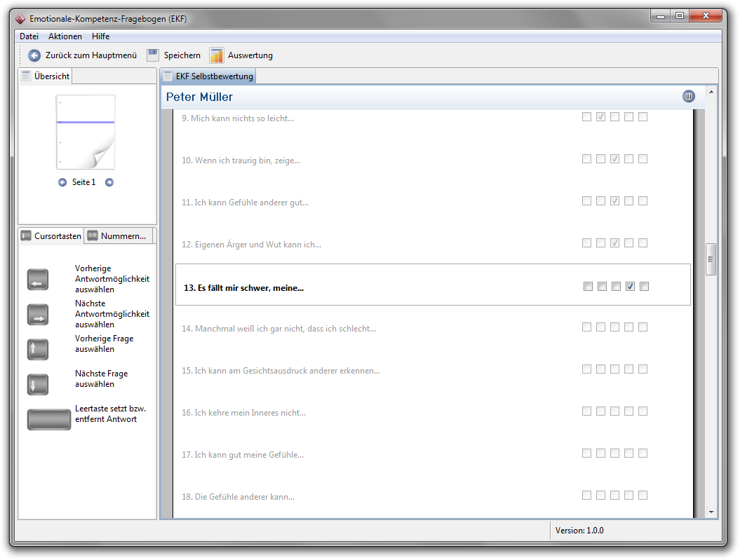
Task: Click the Übersicht tab icon
Action: (x=27, y=76)
